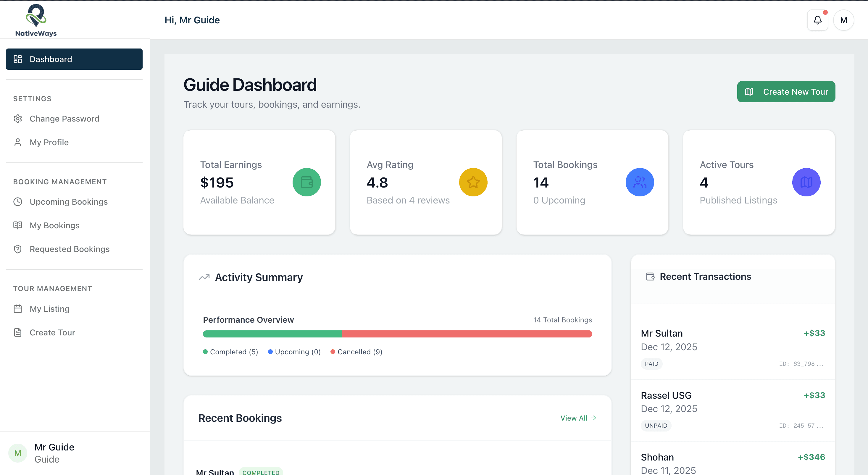Click the transaction ID 63_798
The image size is (868, 475).
802,364
